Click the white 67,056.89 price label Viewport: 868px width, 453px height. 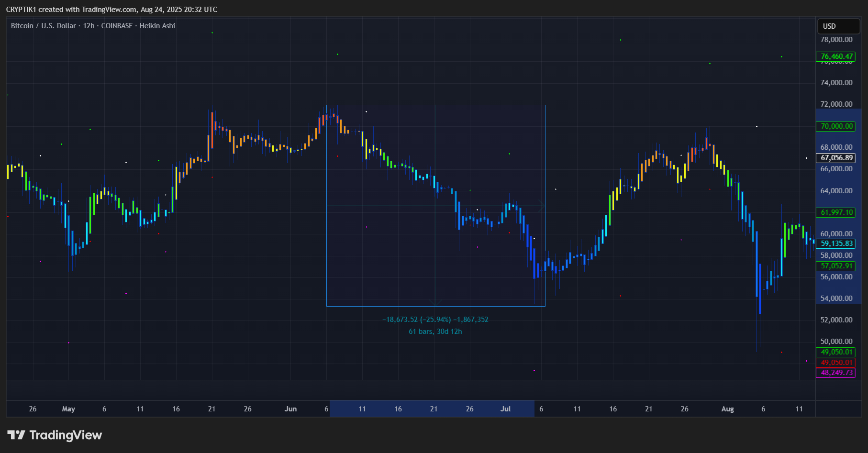pyautogui.click(x=836, y=158)
